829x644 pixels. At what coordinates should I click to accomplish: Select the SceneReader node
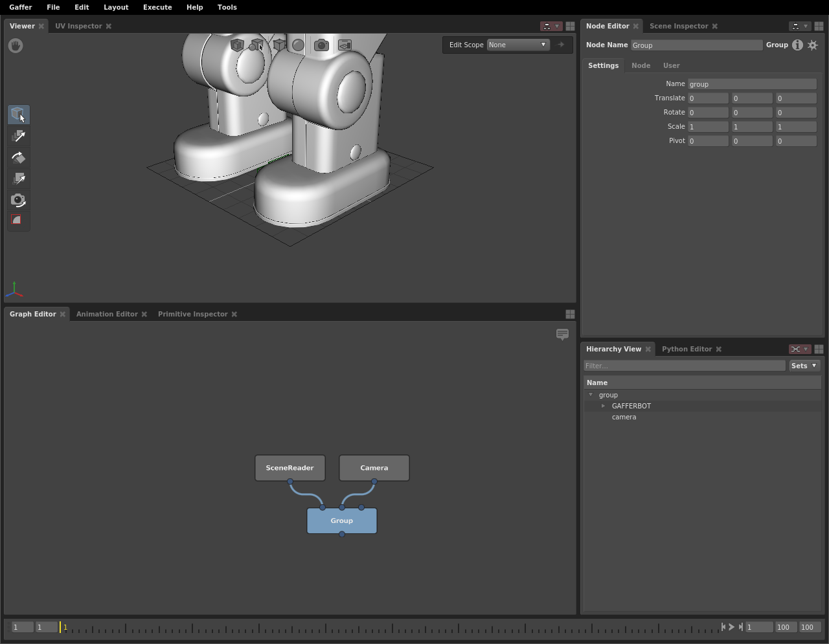tap(290, 468)
